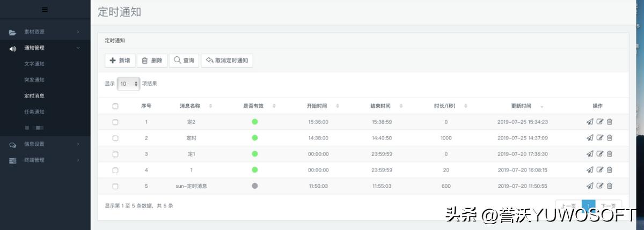The image size is (644, 230).
Task: Sort by 开始时间 column
Action: (337, 106)
